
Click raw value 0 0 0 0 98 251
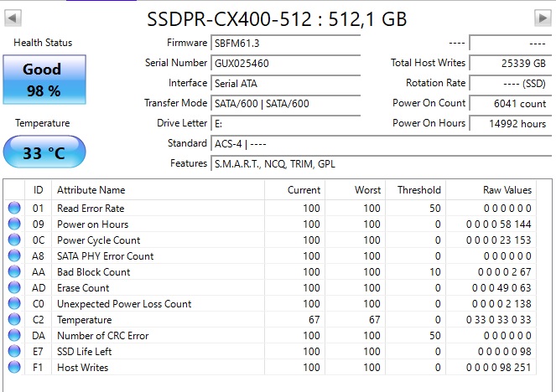click(499, 368)
